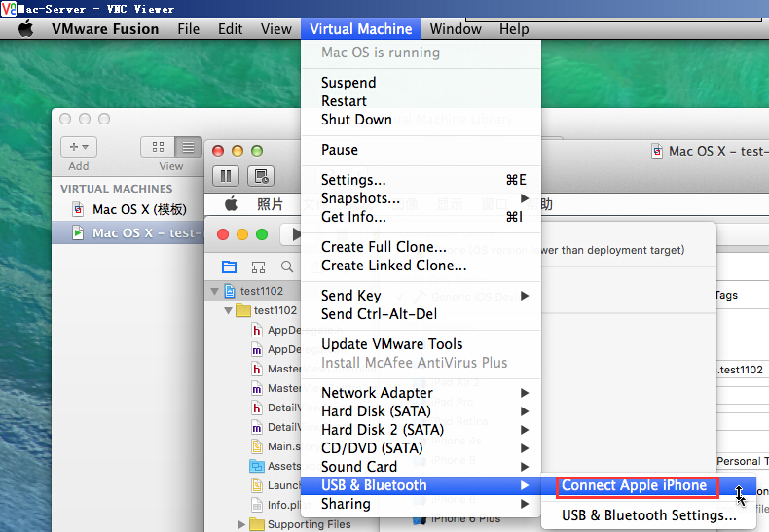Collapse the test1102 project root
Screen dimensions: 769x532
(214, 291)
